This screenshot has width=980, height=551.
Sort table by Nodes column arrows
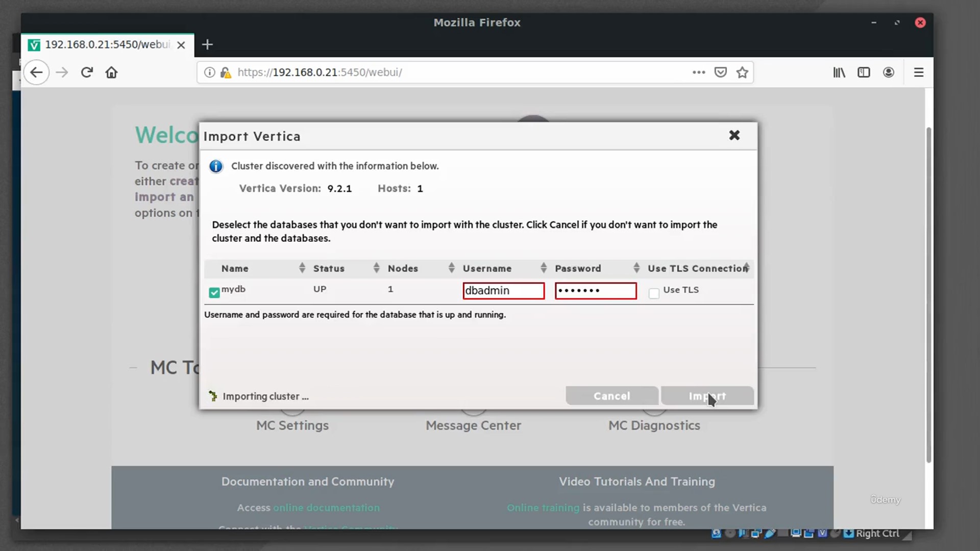click(x=451, y=268)
